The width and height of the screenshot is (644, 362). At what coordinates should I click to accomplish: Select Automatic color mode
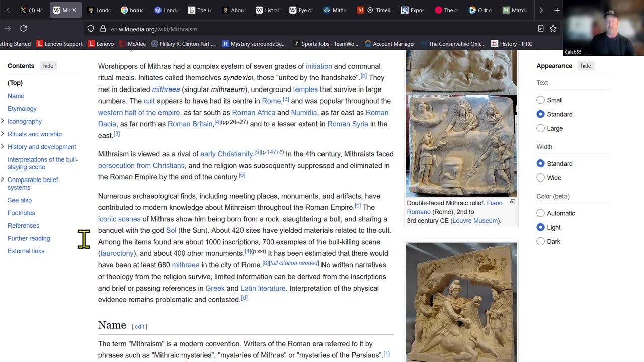[x=540, y=213]
